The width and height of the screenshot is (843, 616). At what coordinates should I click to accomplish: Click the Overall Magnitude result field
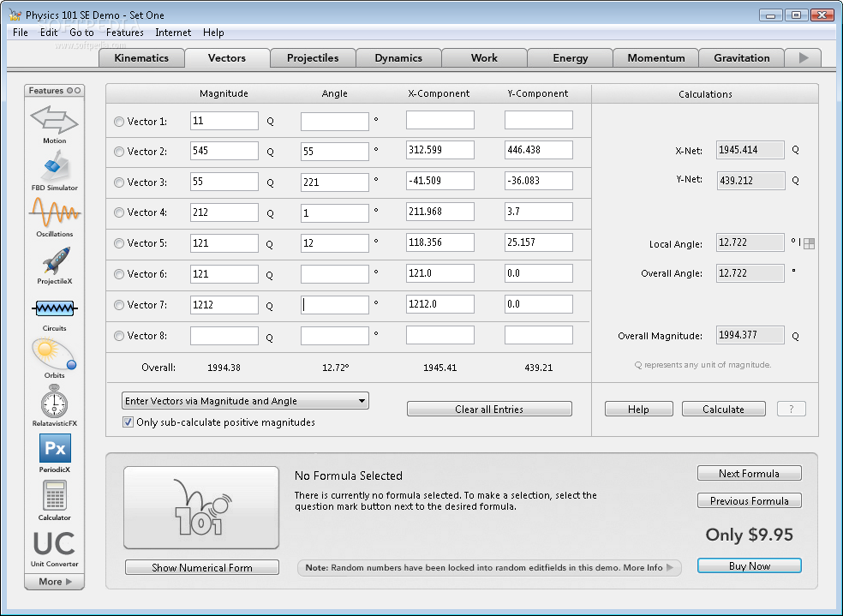click(750, 335)
